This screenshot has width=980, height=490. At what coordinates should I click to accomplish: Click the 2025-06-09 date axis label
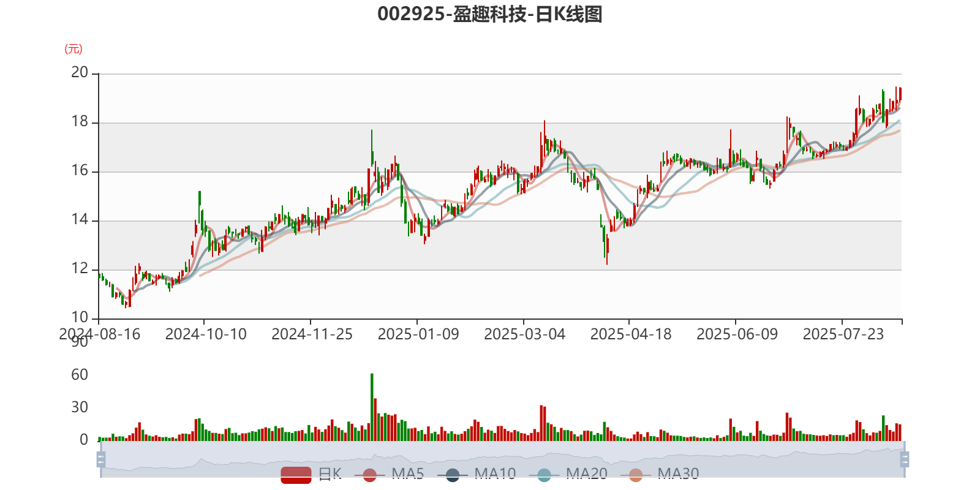737,334
